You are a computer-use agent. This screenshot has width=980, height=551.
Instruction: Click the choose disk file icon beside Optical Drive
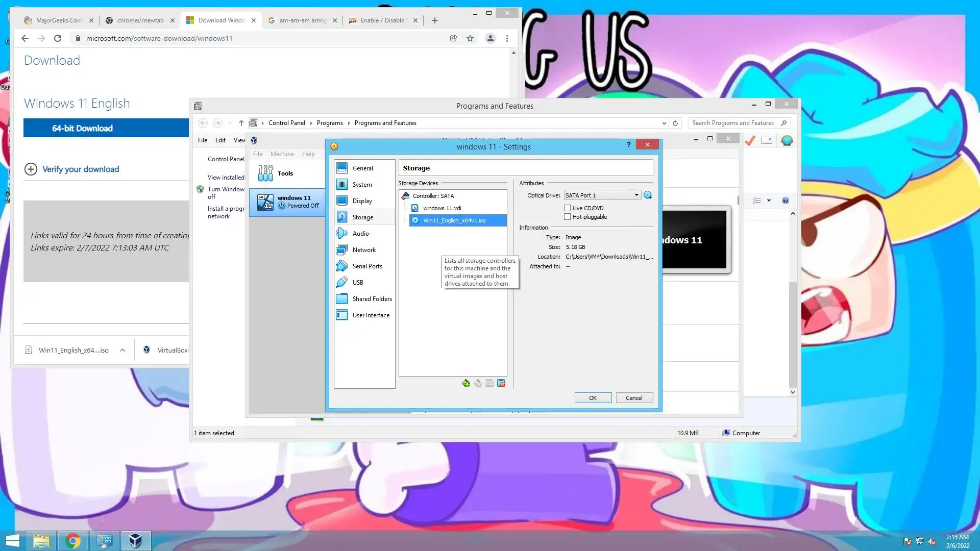click(648, 195)
